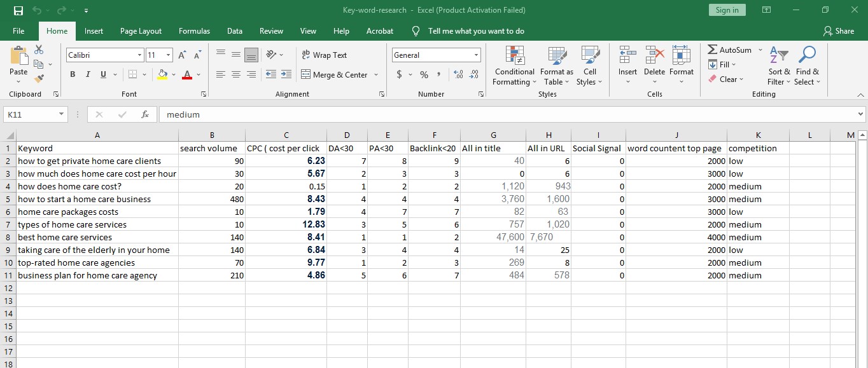Open the Fill Color dropdown arrow
The width and height of the screenshot is (868, 368).
tap(173, 74)
